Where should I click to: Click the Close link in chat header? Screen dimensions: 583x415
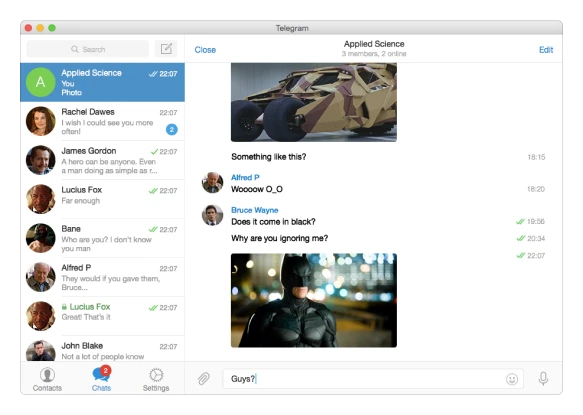click(x=205, y=50)
